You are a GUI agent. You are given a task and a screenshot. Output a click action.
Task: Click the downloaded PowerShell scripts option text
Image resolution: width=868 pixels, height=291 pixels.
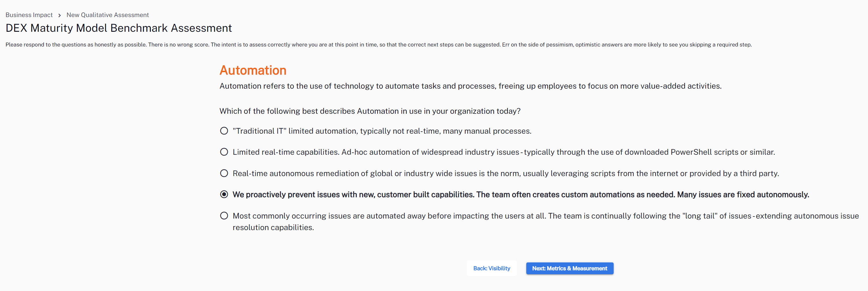[x=503, y=152]
